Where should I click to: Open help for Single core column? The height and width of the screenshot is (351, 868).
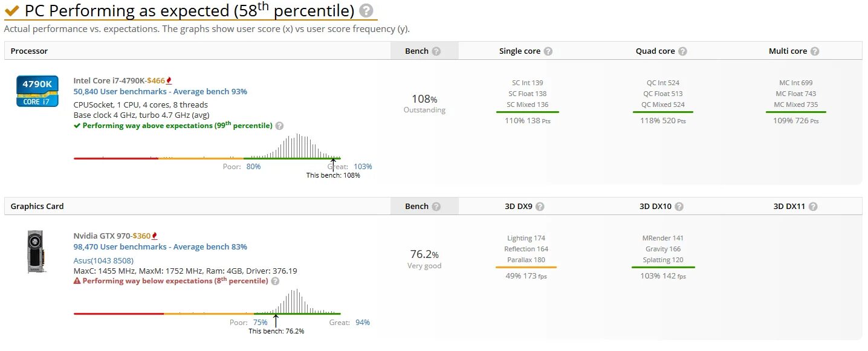548,51
